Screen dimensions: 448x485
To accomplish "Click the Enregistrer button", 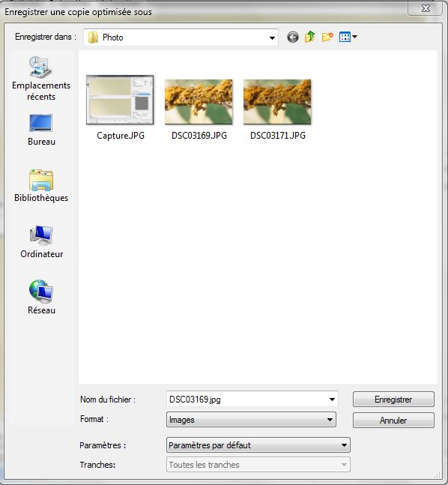I will coord(393,400).
